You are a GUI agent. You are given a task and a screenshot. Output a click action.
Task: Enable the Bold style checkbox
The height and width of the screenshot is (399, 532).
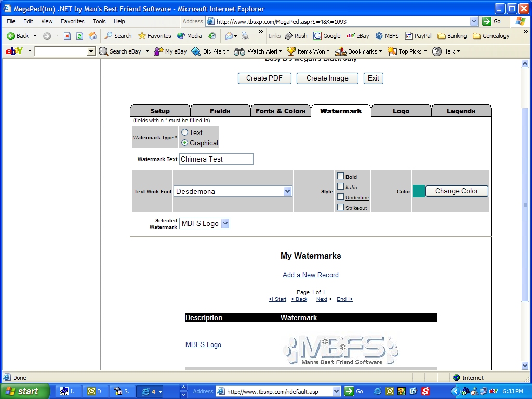click(x=341, y=176)
